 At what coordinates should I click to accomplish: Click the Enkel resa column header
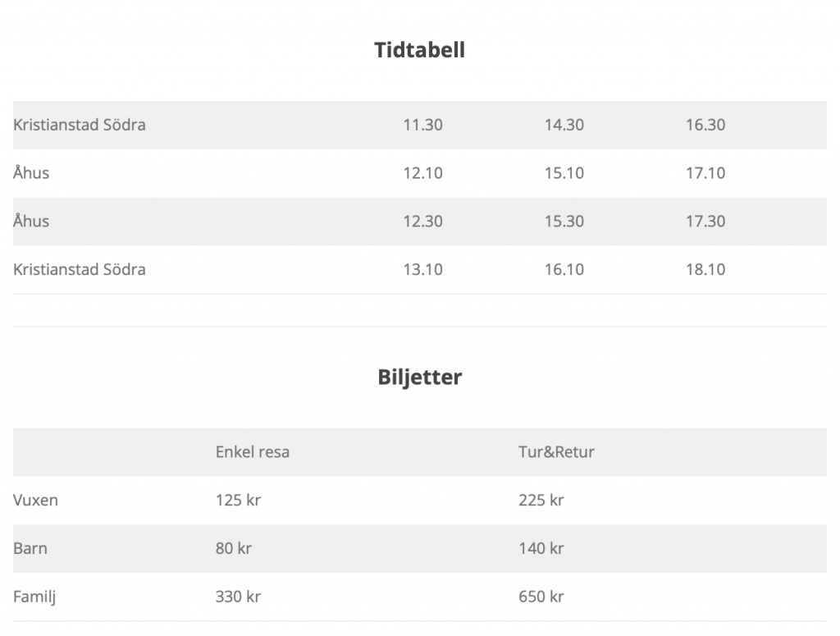[x=252, y=452]
